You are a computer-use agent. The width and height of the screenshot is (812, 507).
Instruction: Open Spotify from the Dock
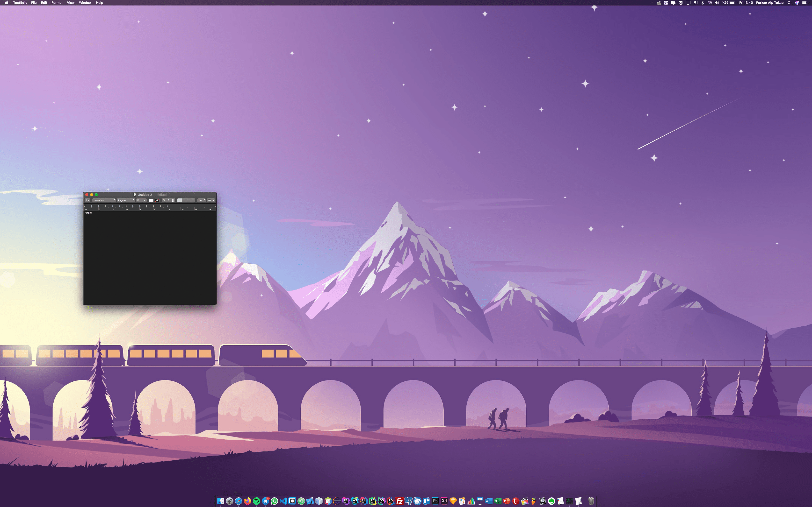coord(256,501)
